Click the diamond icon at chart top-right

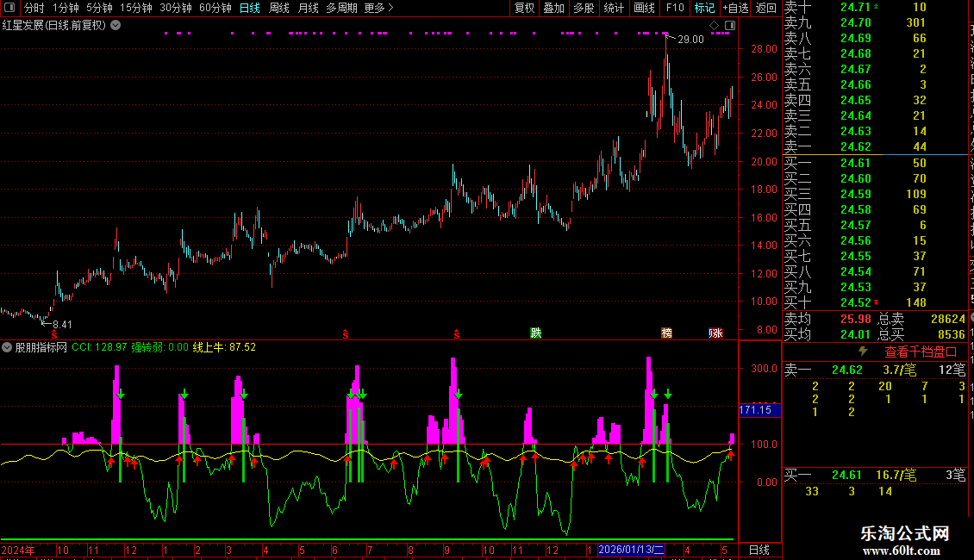715,26
